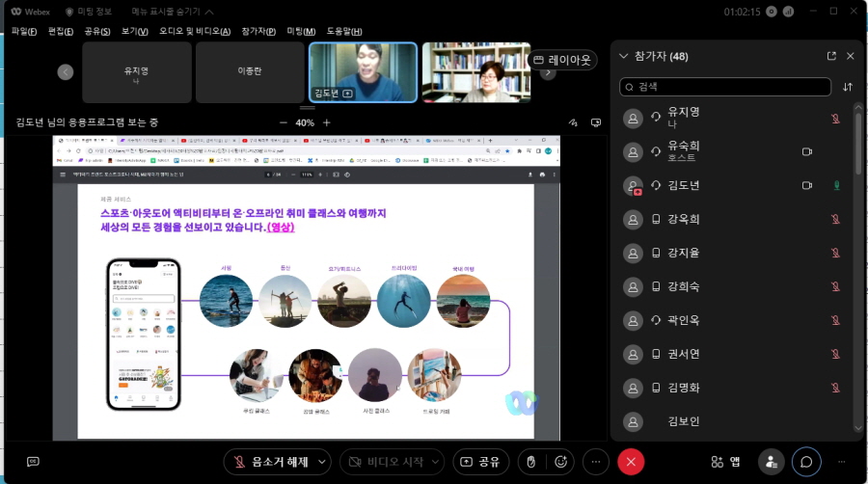The height and width of the screenshot is (484, 868).
Task: Select 이종란 video tile
Action: pyautogui.click(x=250, y=72)
